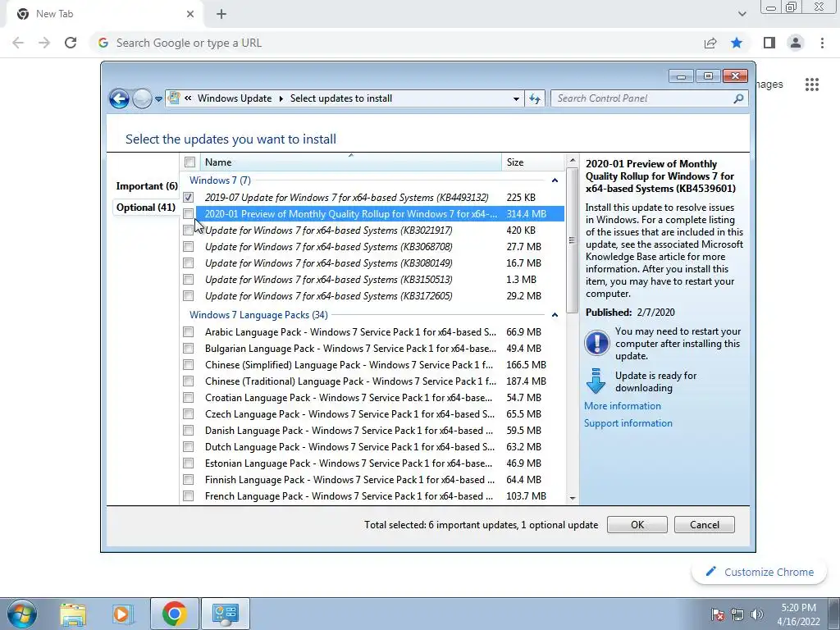
Task: Confirm the selection with OK
Action: [637, 524]
